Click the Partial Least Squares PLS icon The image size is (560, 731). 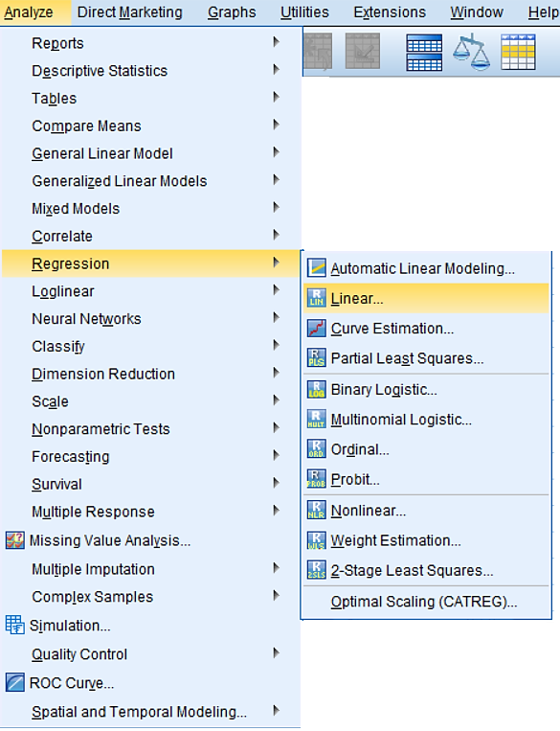coord(316,358)
